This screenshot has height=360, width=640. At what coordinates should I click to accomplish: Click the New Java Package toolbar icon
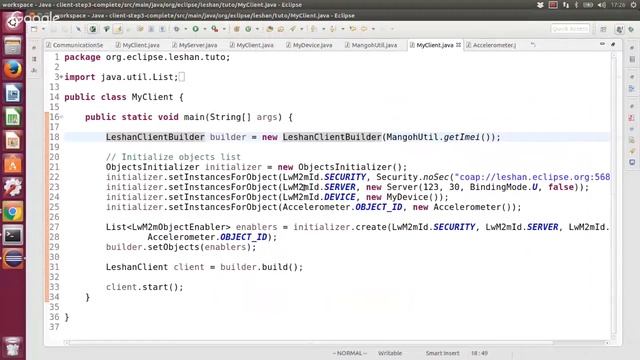[x=236, y=29]
